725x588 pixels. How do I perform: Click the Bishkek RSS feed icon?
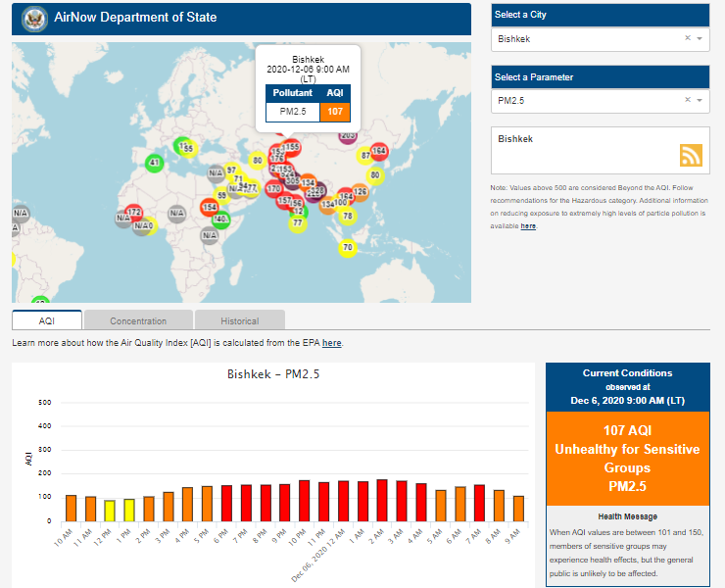click(x=692, y=156)
